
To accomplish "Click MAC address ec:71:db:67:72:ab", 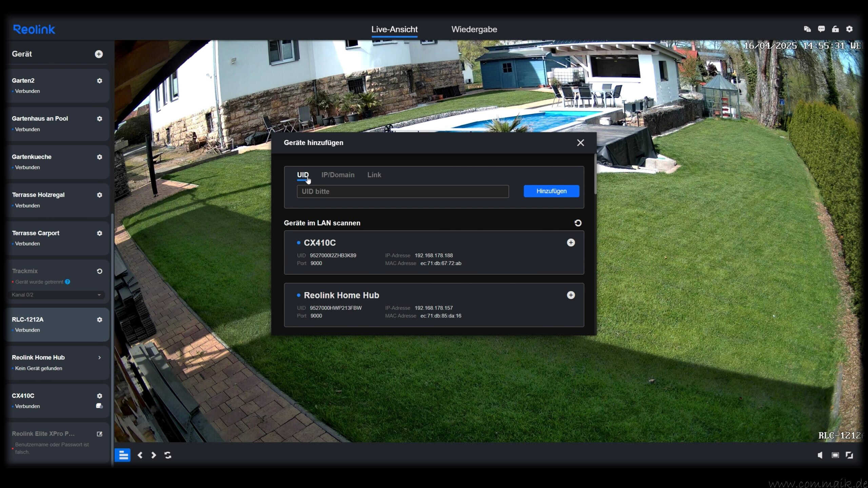I will pos(441,263).
